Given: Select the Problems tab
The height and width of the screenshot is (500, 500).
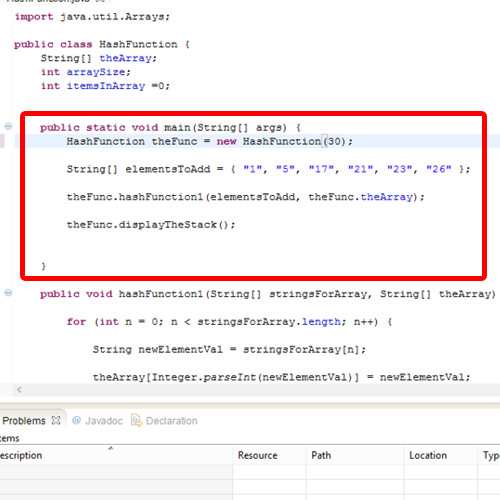Looking at the screenshot, I should [x=23, y=421].
